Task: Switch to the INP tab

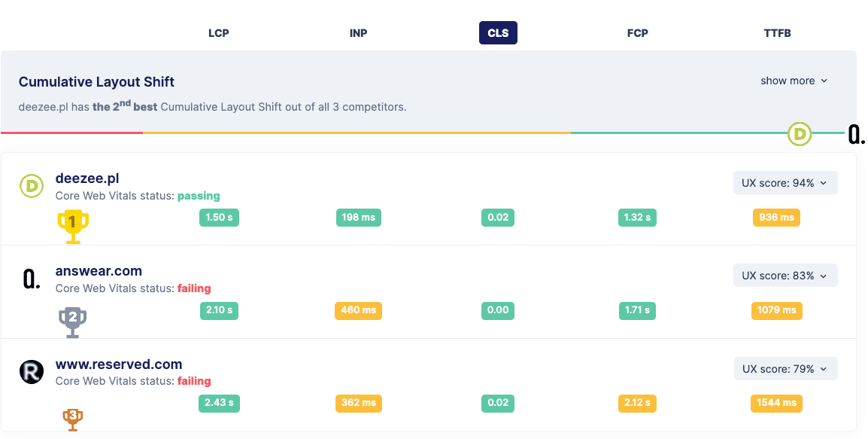Action: tap(359, 33)
